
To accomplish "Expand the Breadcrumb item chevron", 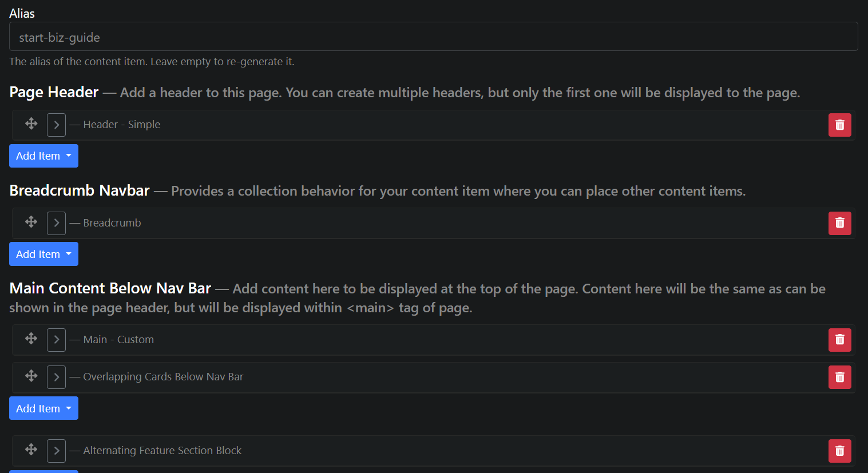I will 56,223.
